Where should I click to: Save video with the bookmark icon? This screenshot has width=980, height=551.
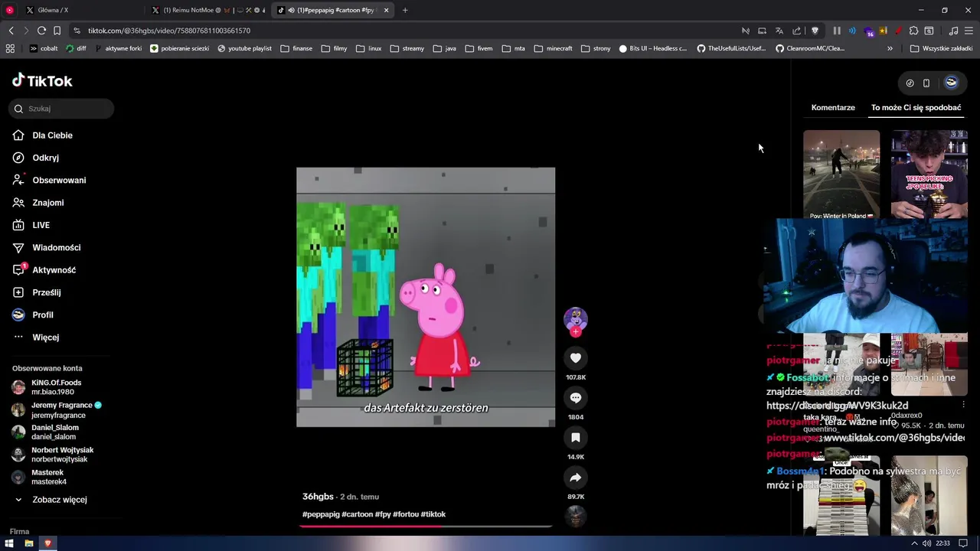coord(576,437)
